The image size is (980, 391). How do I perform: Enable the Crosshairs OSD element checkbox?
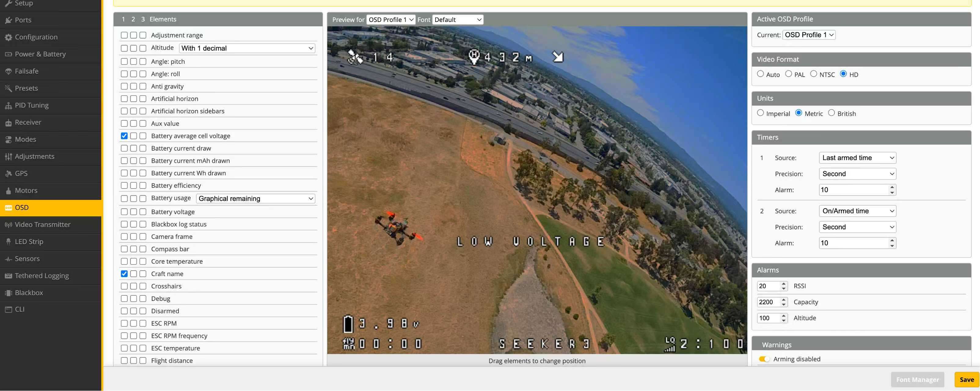pyautogui.click(x=124, y=286)
